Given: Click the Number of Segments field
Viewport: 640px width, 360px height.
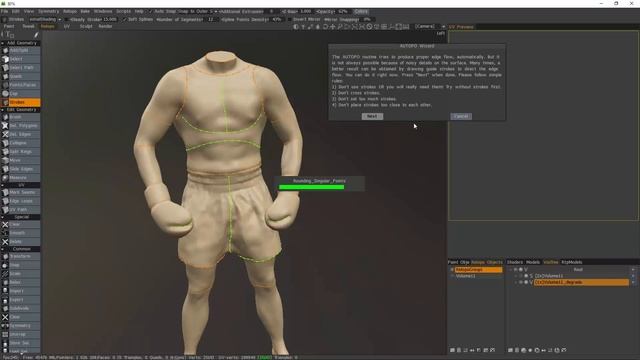Looking at the screenshot, I should click(x=211, y=19).
